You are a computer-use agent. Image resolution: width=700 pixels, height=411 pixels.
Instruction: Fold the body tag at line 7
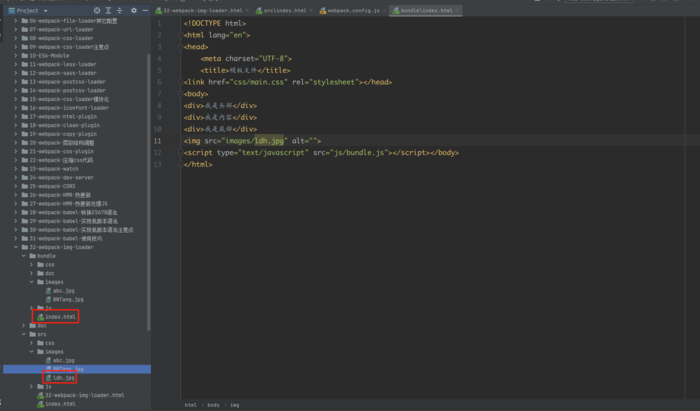(x=180, y=94)
